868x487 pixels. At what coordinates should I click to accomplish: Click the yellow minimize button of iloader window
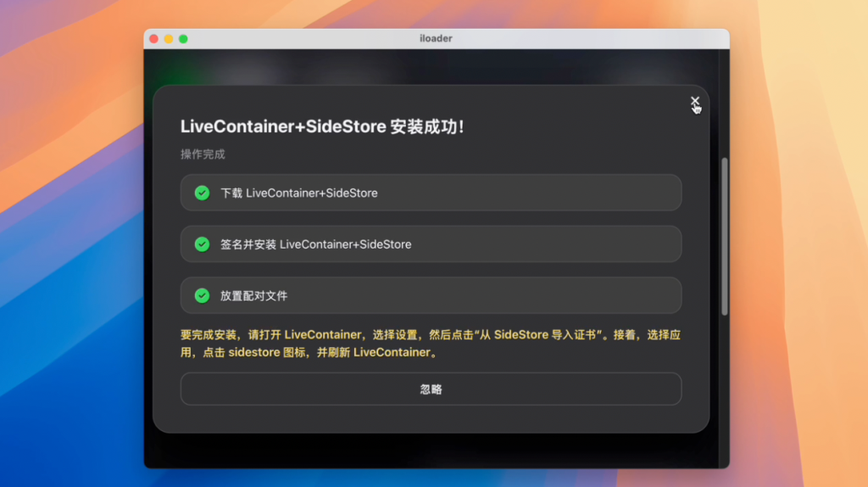[169, 39]
